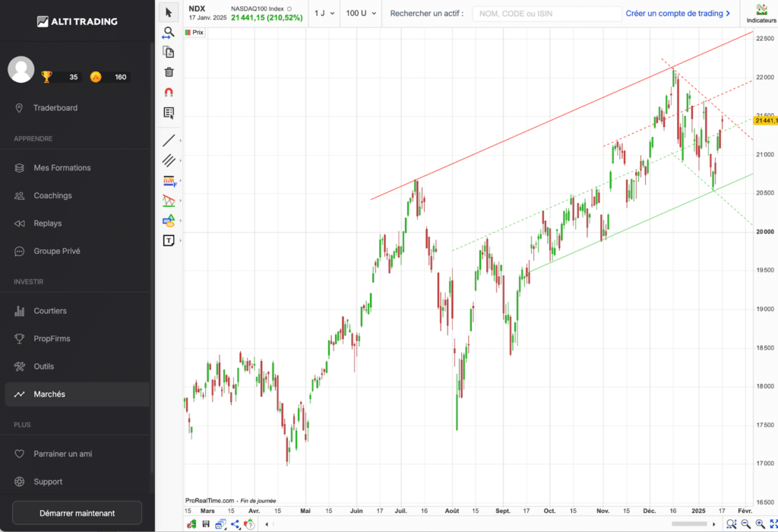Click the zoom in magnifier icon
Image resolution: width=778 pixels, height=532 pixels.
pyautogui.click(x=760, y=524)
